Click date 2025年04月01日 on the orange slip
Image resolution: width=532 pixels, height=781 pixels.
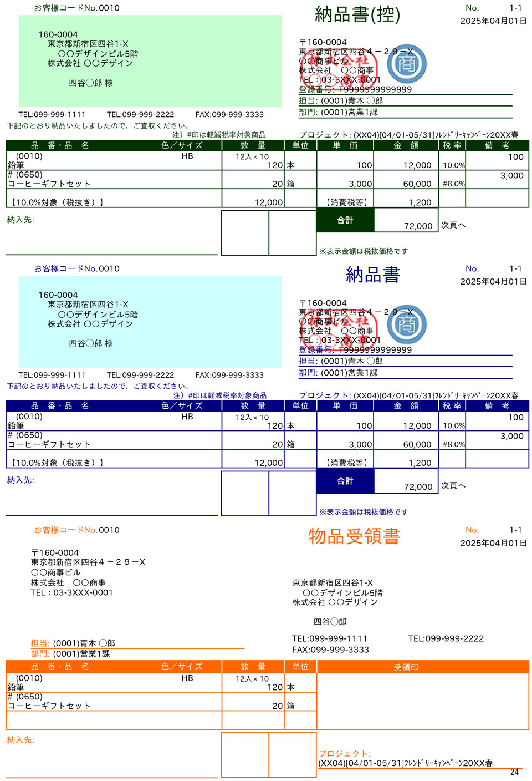tap(493, 543)
